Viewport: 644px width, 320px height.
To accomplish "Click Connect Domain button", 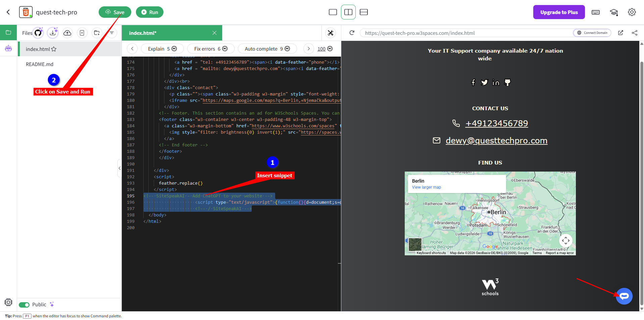I will [x=592, y=33].
